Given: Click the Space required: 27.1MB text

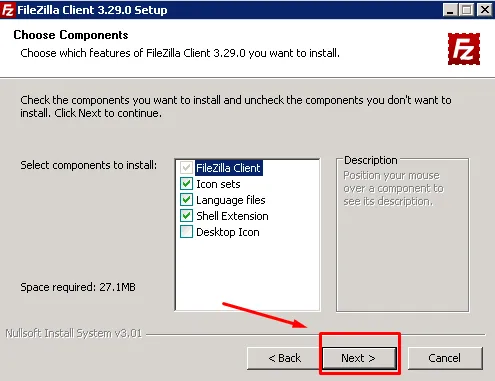Looking at the screenshot, I should (x=78, y=287).
